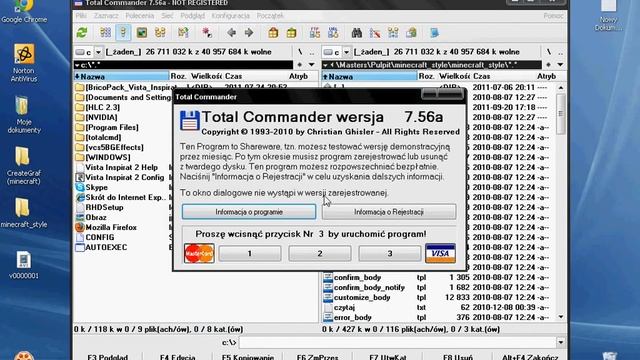Image resolution: width=640 pixels, height=360 pixels.
Task: Open the Pomoc menu
Action: click(553, 16)
